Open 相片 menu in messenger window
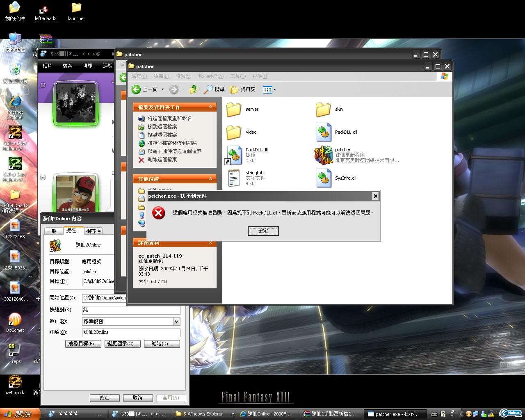Viewport: 525px width, 420px height. click(47, 66)
